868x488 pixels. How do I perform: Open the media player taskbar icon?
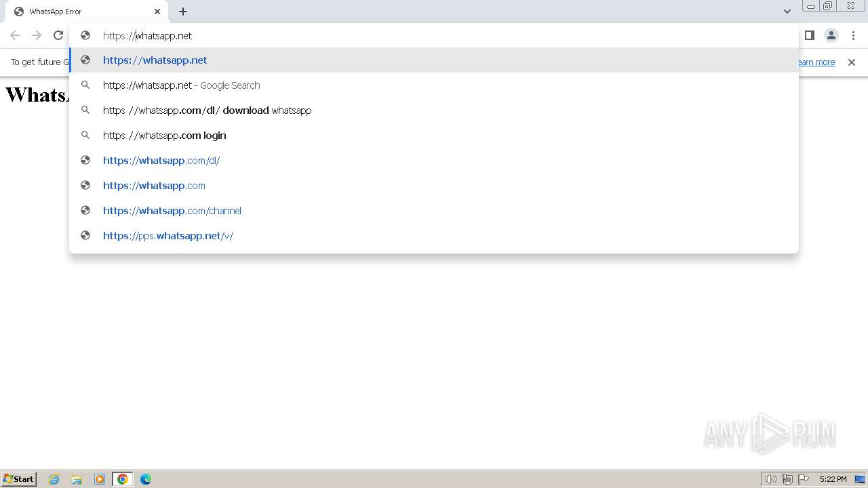point(100,479)
